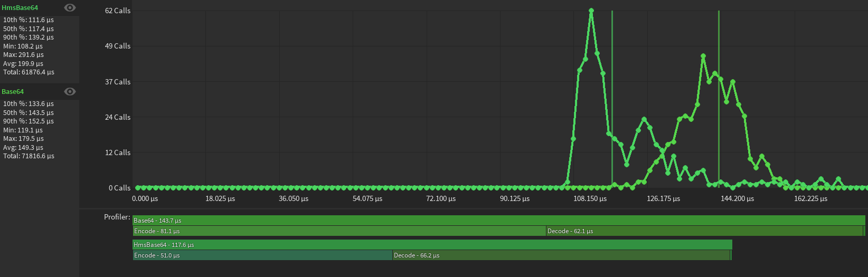The image size is (868, 277).
Task: Click HmsBase64 '50th %: 117.4 µs' stat
Action: (x=29, y=29)
